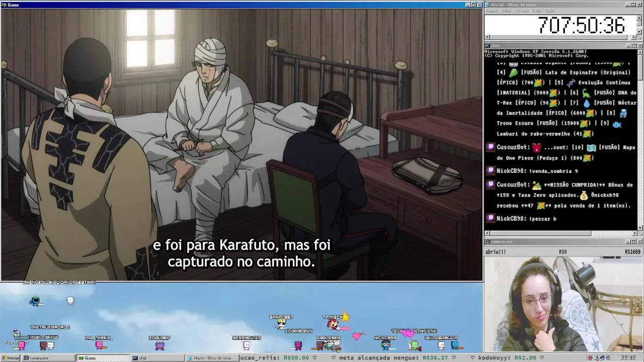Click the water drop emoji before Néctar

coord(587,103)
